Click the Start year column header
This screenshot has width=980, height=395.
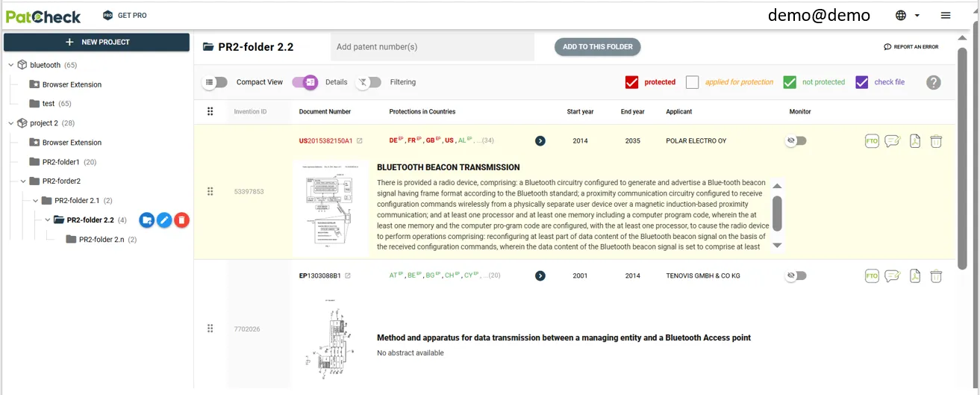[x=580, y=112]
